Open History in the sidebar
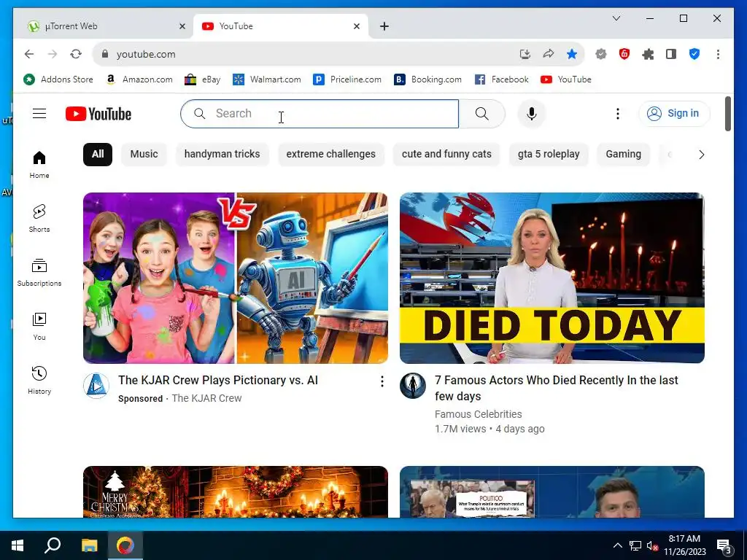Screen dimensions: 747x560 [x=39, y=380]
